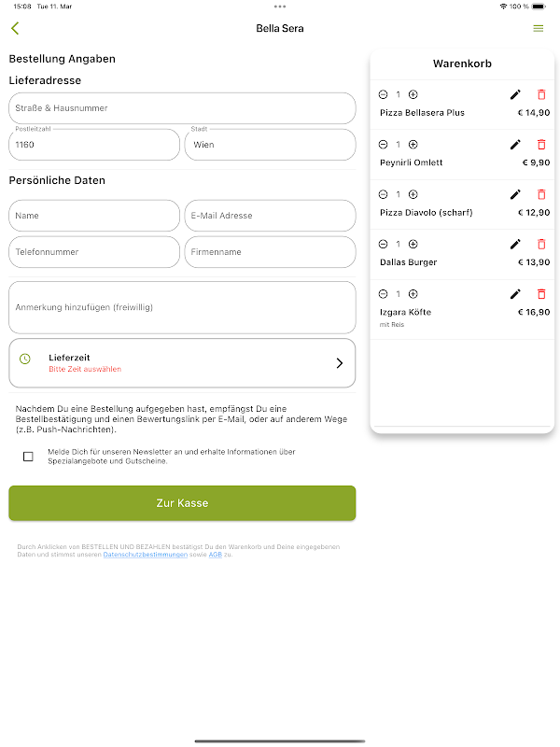The image size is (560, 747).
Task: Open the hamburger menu icon
Action: 538,29
